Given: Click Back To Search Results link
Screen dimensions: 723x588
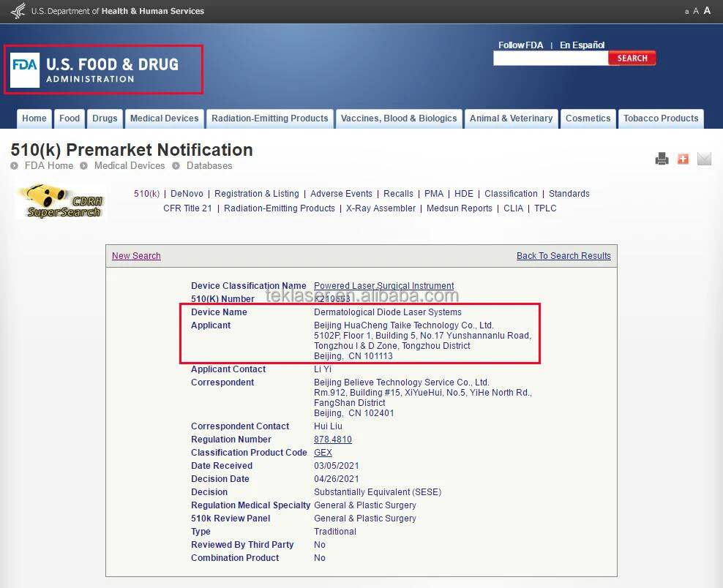Looking at the screenshot, I should [563, 256].
